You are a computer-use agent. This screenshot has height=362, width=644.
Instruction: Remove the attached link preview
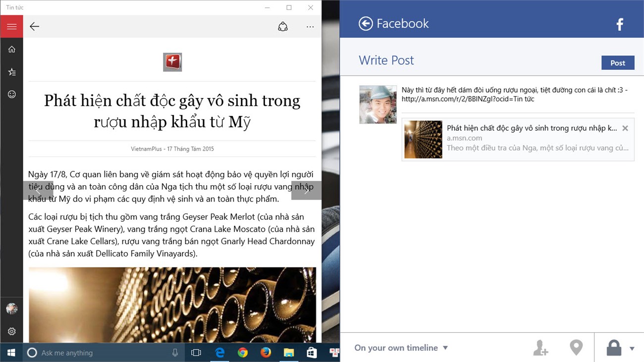click(x=625, y=128)
